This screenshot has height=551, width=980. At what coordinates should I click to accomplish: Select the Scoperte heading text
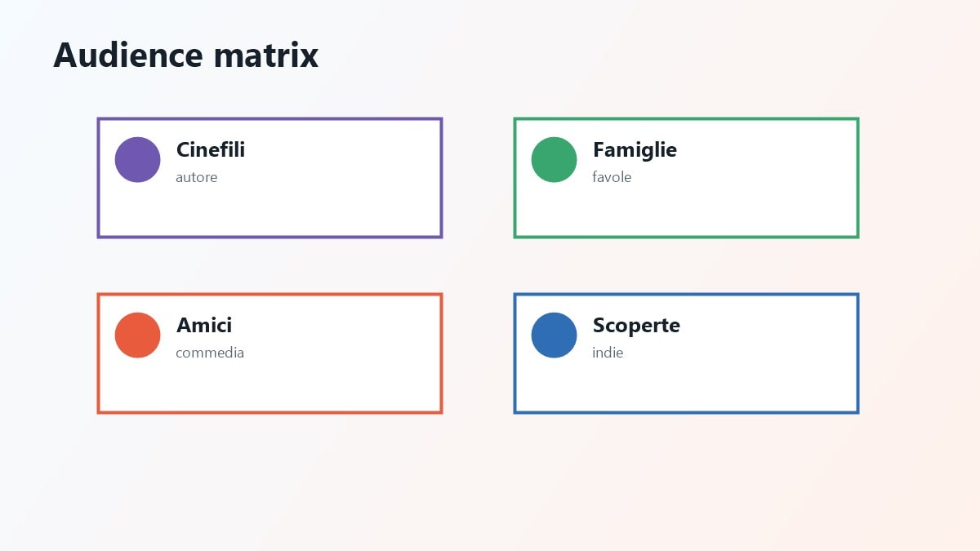[x=636, y=326]
